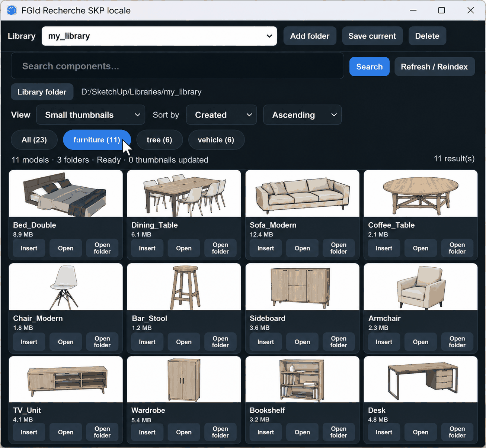Click the Library folder button

point(42,92)
